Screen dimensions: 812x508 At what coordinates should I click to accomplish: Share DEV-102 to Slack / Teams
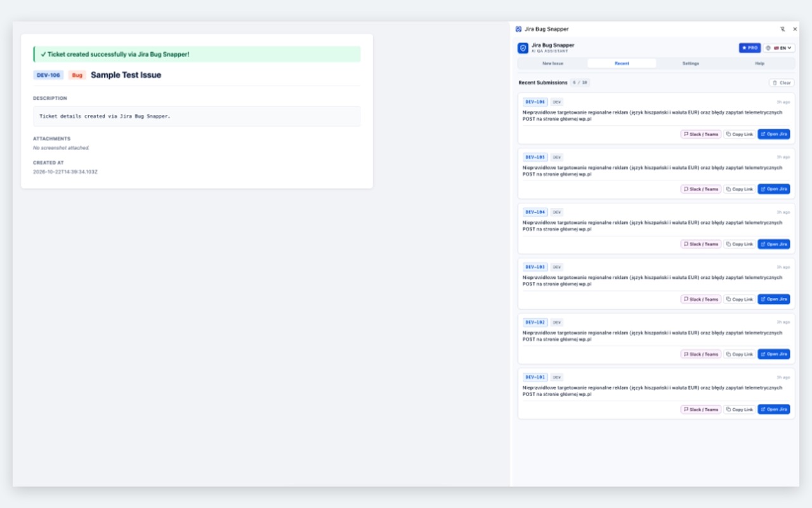click(701, 354)
